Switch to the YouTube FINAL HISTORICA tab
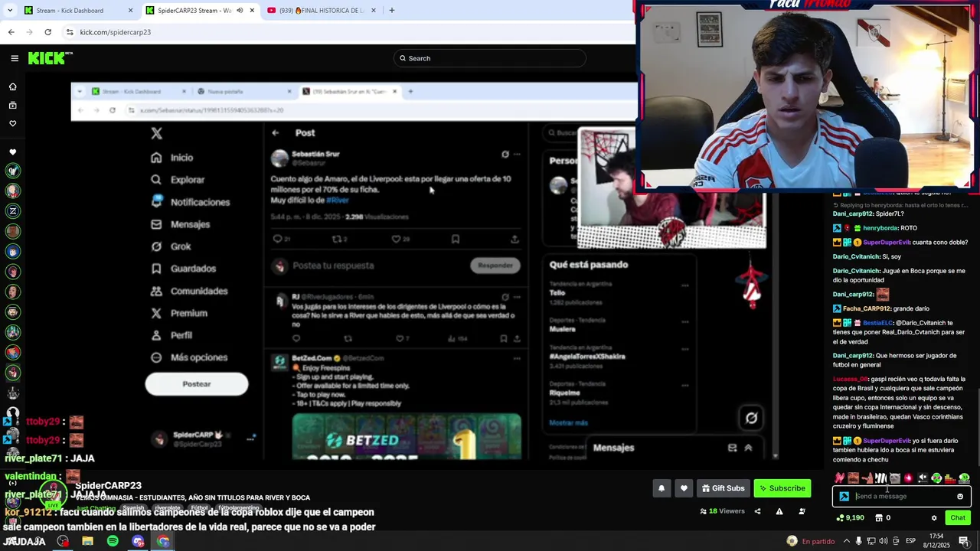The image size is (980, 551). click(x=320, y=11)
